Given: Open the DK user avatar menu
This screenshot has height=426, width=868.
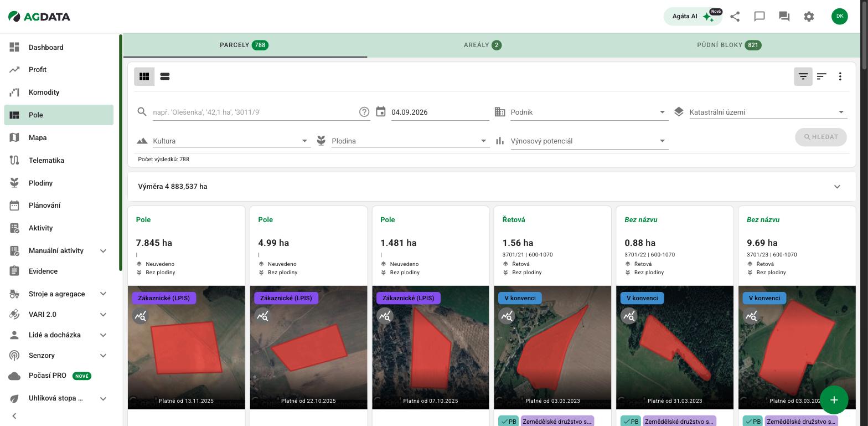Looking at the screenshot, I should tap(840, 16).
